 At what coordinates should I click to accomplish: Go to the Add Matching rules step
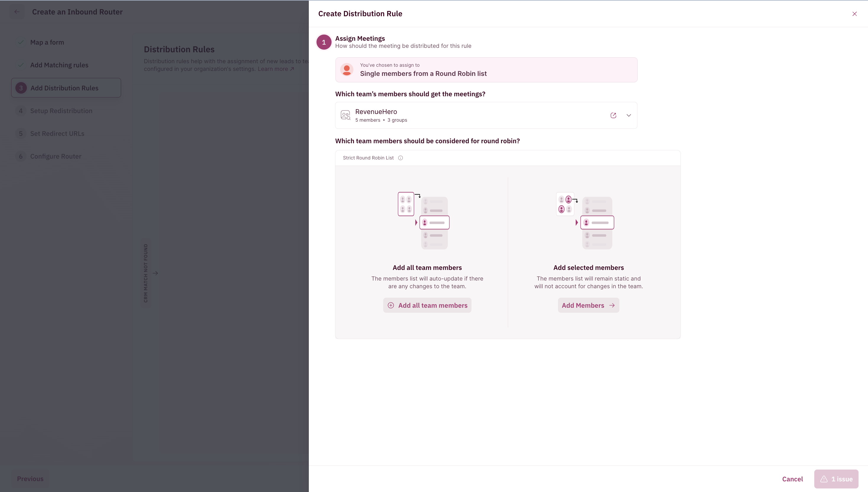pyautogui.click(x=59, y=65)
